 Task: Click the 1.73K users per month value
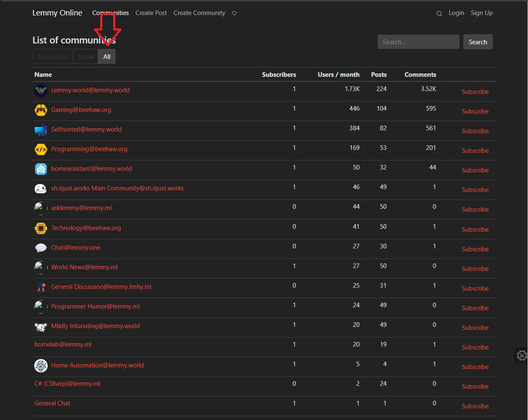[352, 89]
